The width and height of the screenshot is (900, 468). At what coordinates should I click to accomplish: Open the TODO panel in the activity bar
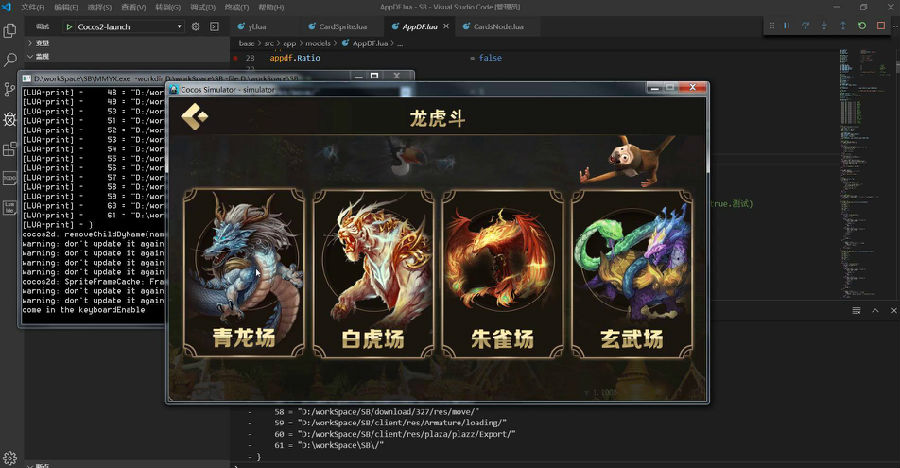(x=10, y=178)
